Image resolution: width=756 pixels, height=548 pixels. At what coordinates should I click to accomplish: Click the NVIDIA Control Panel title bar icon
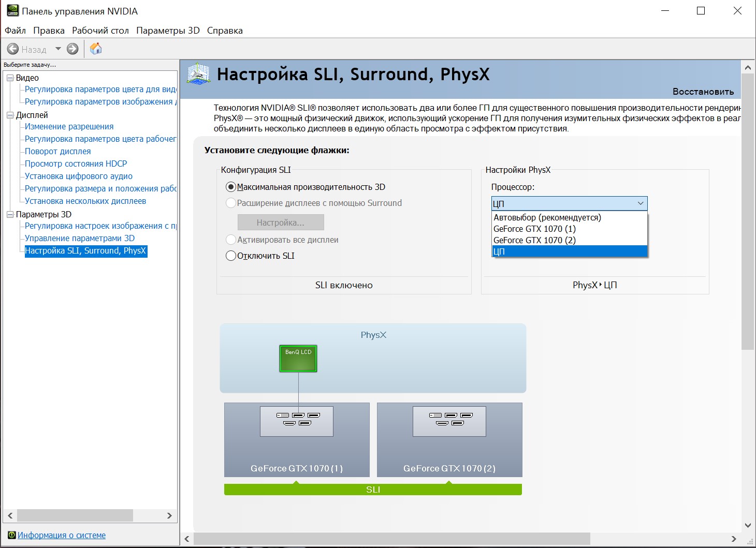coord(12,11)
